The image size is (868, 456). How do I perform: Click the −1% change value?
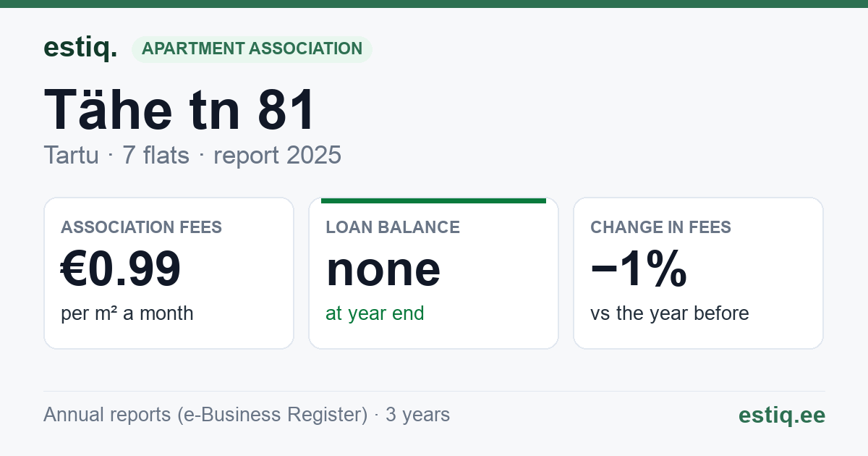tap(638, 269)
